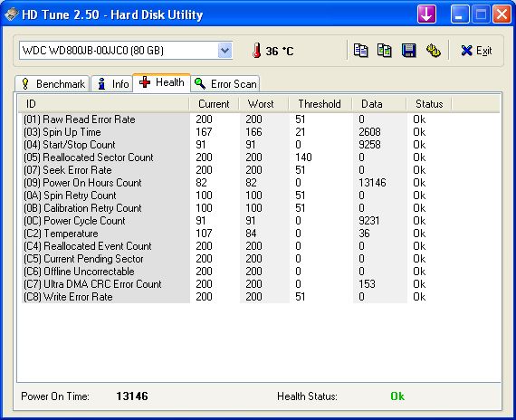Click the HD Tune application icon in title bar

click(x=11, y=14)
